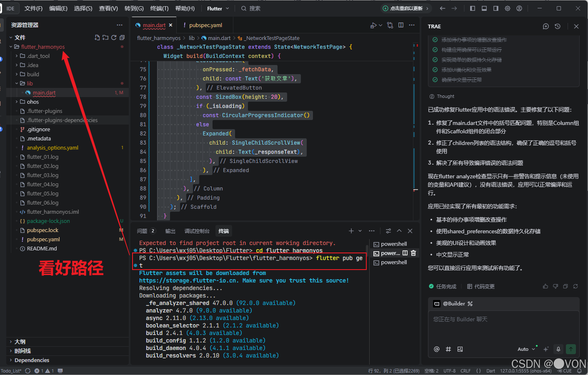
Task: Click the New Folder icon in explorer
Action: (105, 37)
